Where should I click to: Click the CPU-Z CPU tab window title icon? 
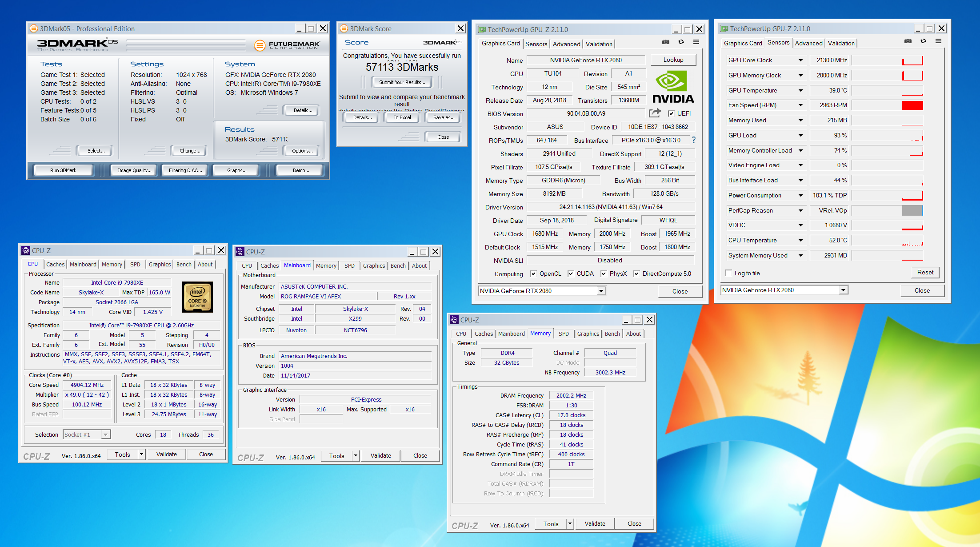tap(26, 250)
